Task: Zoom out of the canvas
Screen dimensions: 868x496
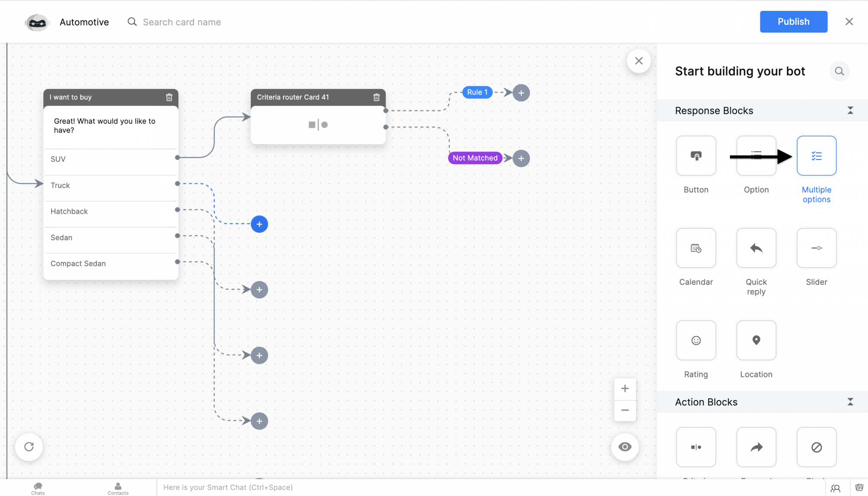Action: [625, 410]
